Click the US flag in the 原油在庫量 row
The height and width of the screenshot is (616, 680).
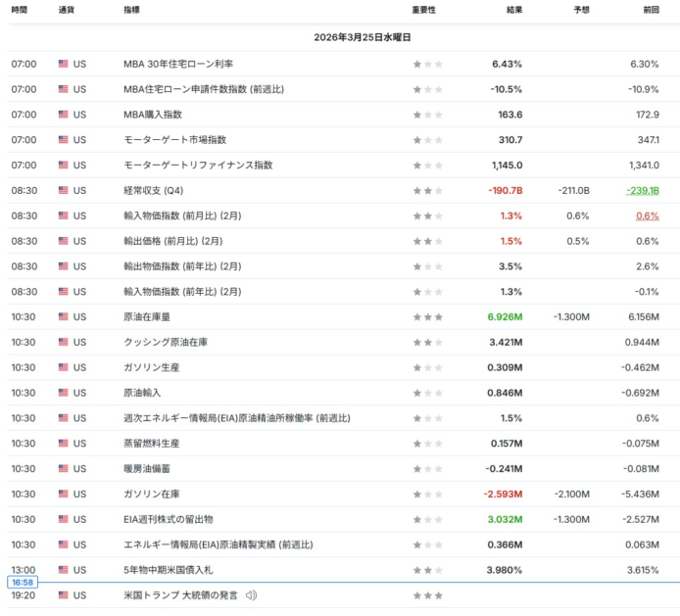tap(64, 317)
